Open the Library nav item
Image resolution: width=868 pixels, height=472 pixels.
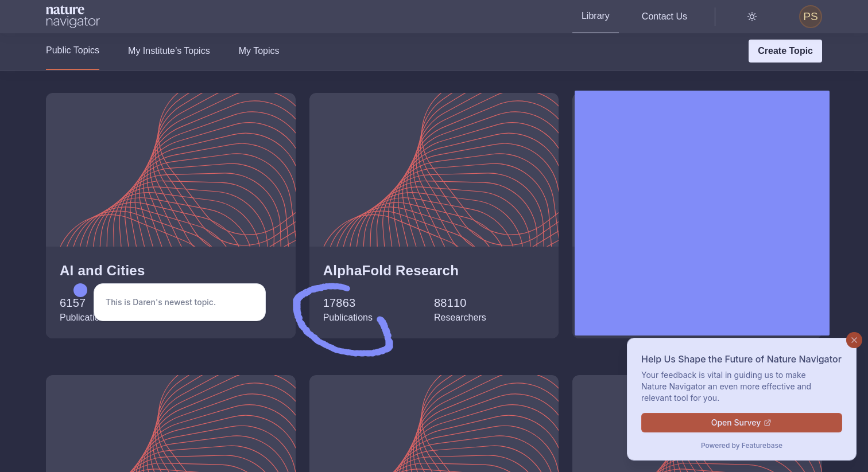[x=595, y=16]
